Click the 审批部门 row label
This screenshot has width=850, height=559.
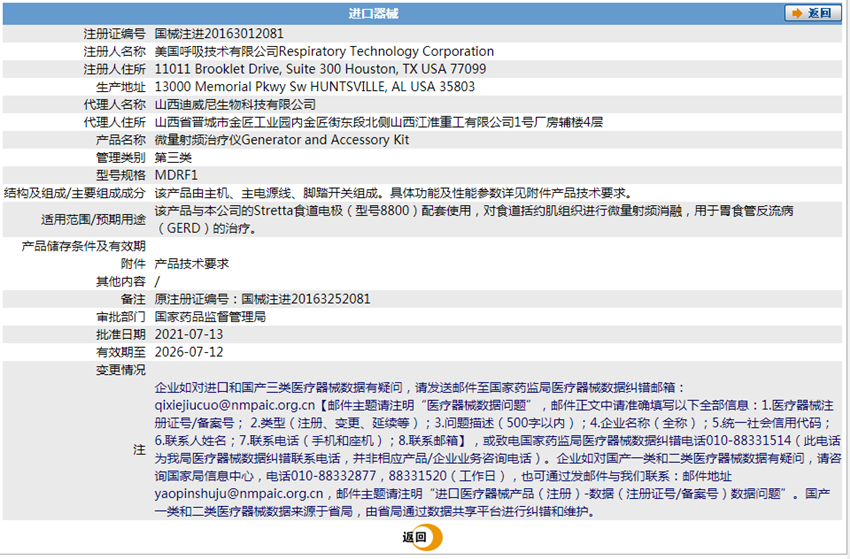click(121, 317)
